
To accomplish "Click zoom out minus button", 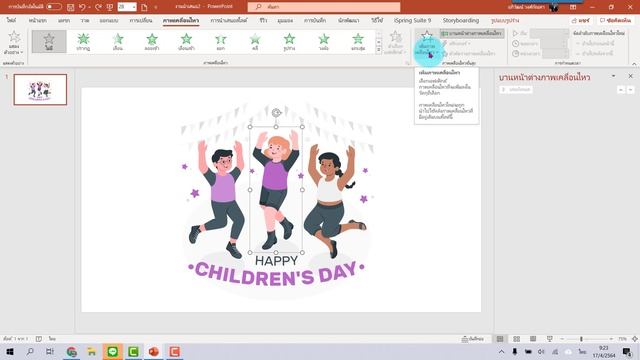I will coord(562,339).
